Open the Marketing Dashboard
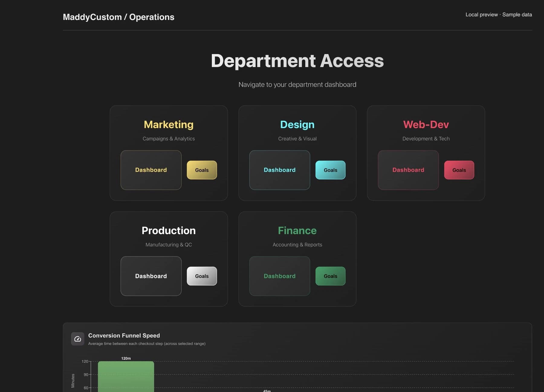This screenshot has height=392, width=544. click(x=151, y=170)
